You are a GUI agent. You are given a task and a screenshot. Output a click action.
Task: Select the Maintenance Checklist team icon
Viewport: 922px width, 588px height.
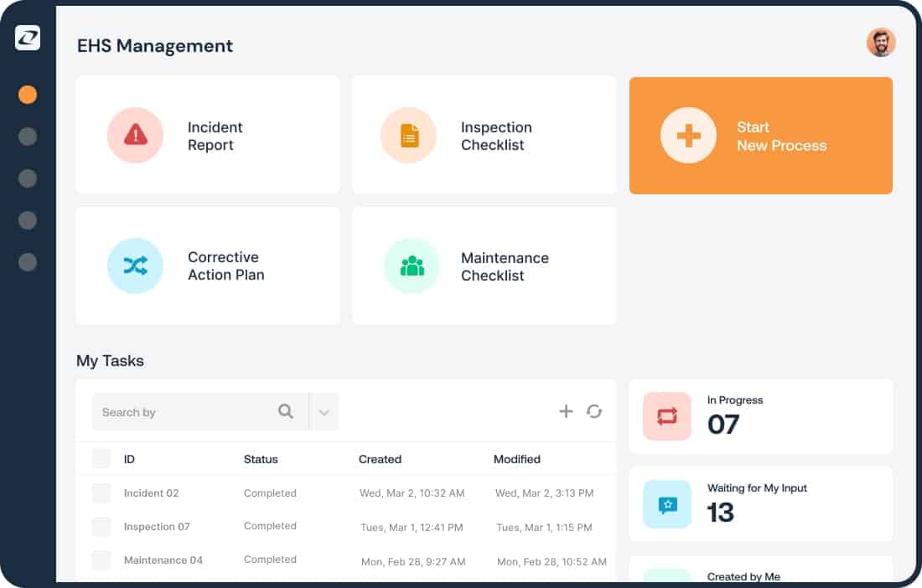[x=412, y=266]
